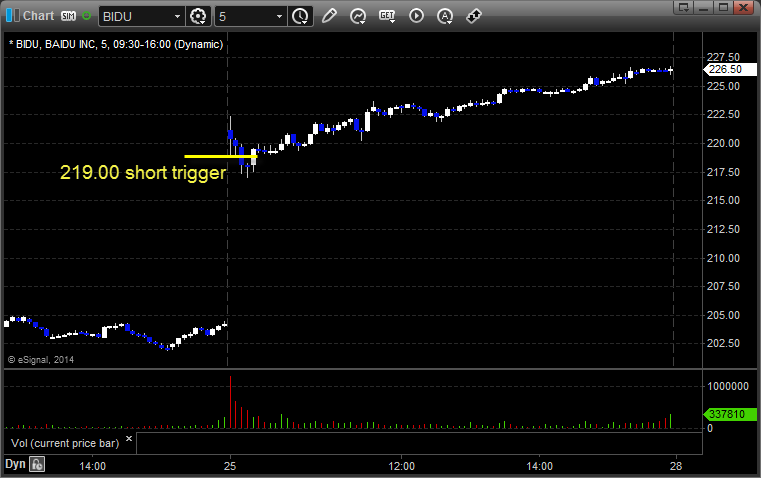Click the trade arrows toolbar icon
Viewport: 761px width, 478px height.
[473, 16]
